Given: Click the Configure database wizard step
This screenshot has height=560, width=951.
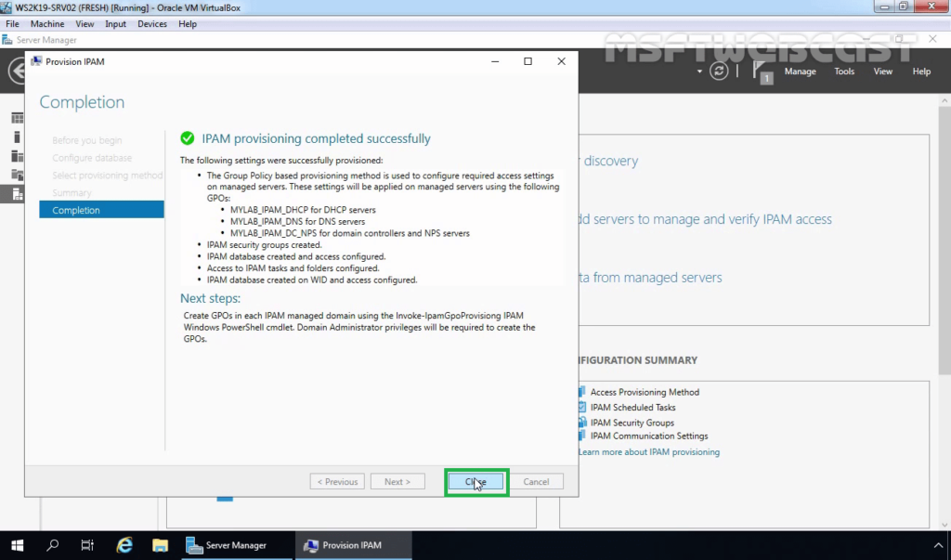Looking at the screenshot, I should pos(92,158).
